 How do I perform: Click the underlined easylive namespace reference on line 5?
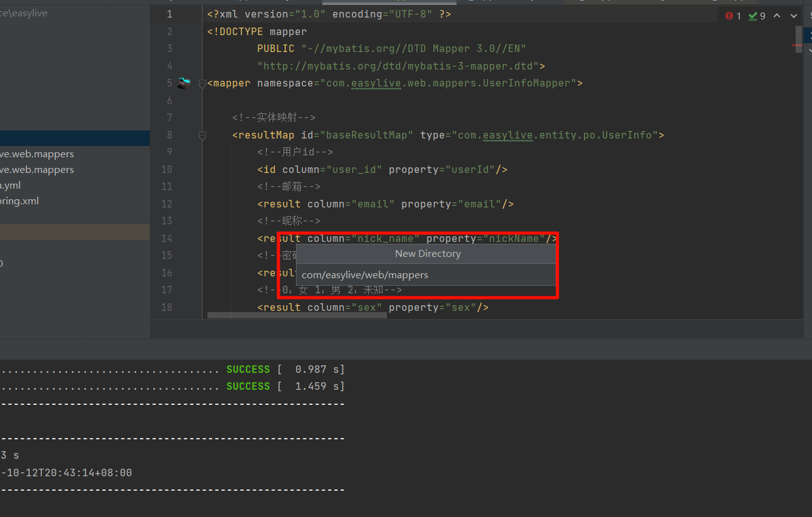(376, 83)
